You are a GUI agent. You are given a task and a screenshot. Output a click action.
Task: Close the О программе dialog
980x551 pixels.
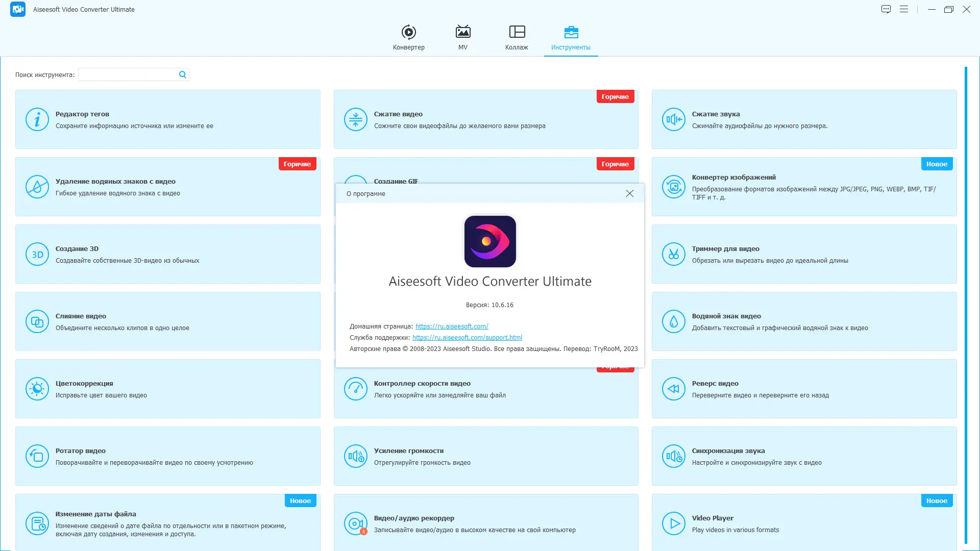[x=629, y=193]
